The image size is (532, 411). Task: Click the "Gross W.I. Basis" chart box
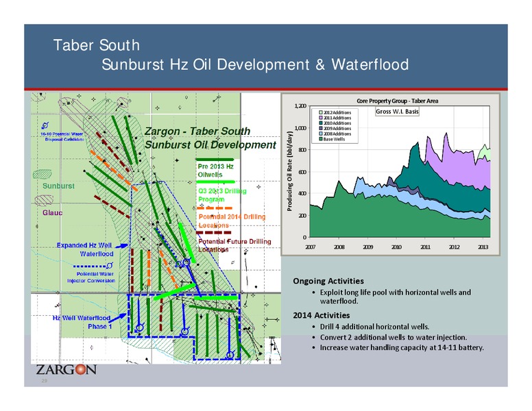pyautogui.click(x=398, y=112)
